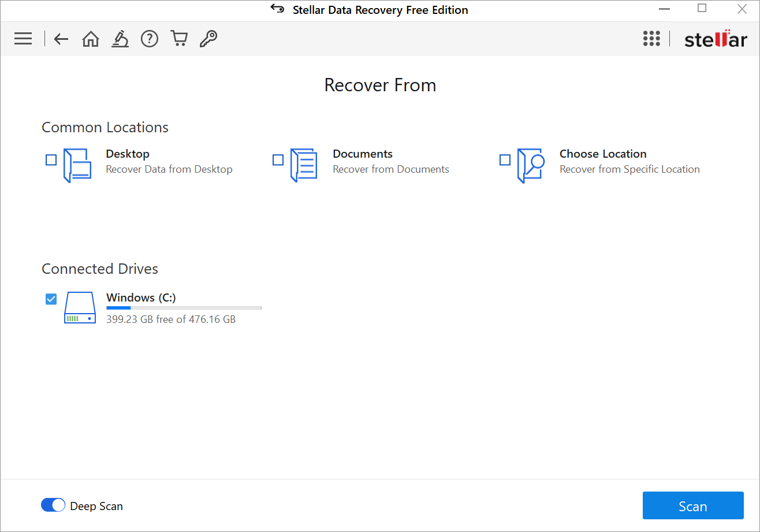The width and height of the screenshot is (760, 532).
Task: Check the Desktop recovery checkbox
Action: click(51, 159)
